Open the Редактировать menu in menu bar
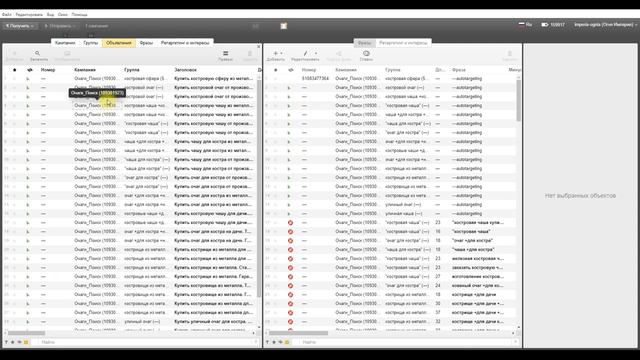Viewport: 640px width, 360px height. tap(29, 14)
